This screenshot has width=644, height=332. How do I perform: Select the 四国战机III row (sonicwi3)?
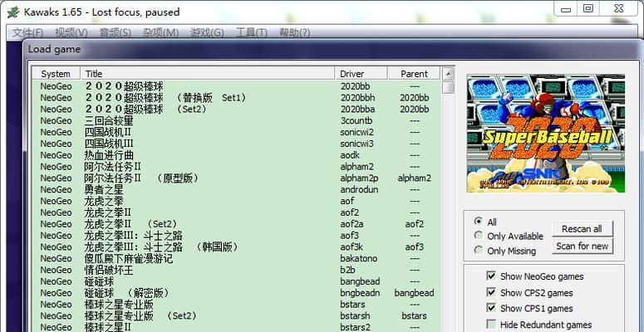click(x=236, y=144)
